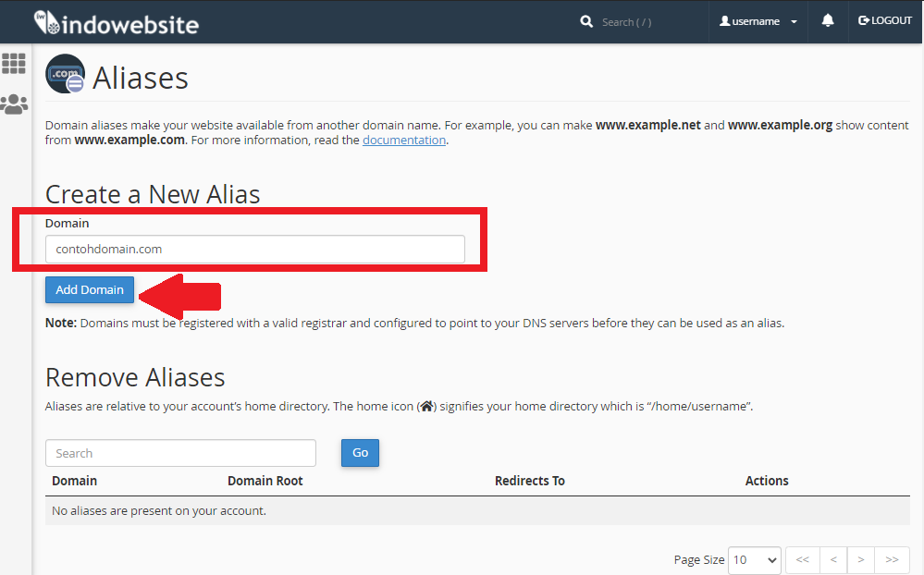Click the Remove Aliases search box

click(x=180, y=453)
